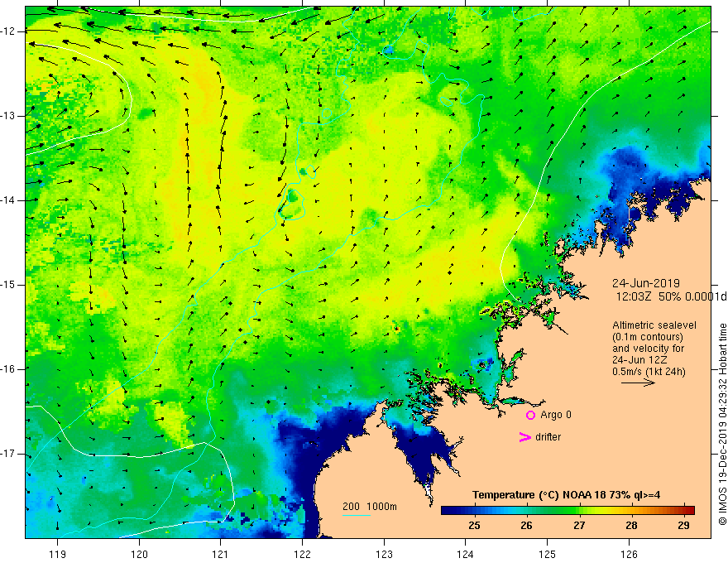
Task: Click the longitude label 124
Action: 466,554
